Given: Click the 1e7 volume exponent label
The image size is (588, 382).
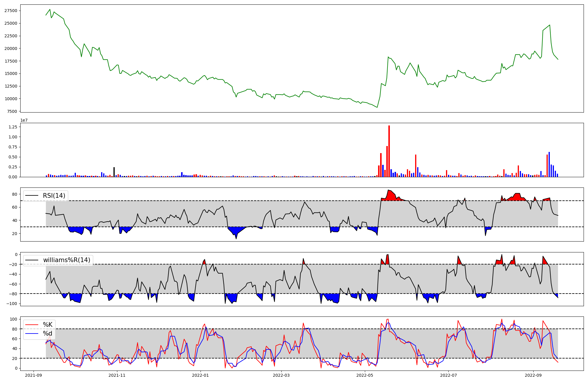Looking at the screenshot, I should point(24,120).
